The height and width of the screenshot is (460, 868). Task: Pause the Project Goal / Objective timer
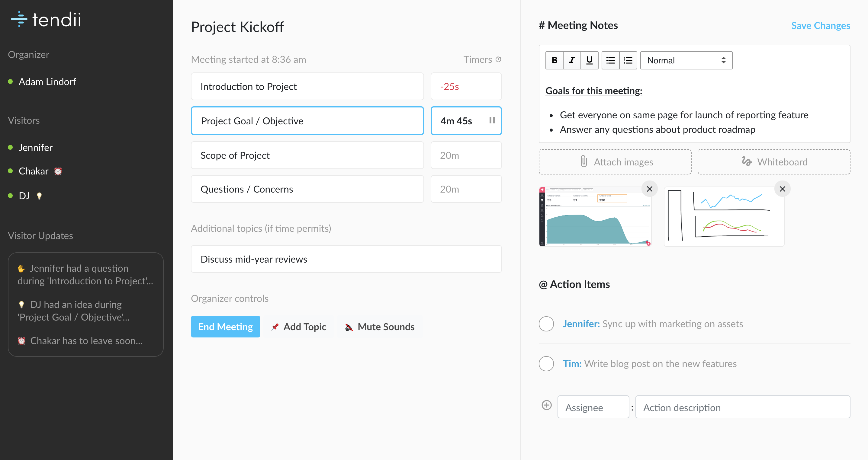[x=492, y=120]
